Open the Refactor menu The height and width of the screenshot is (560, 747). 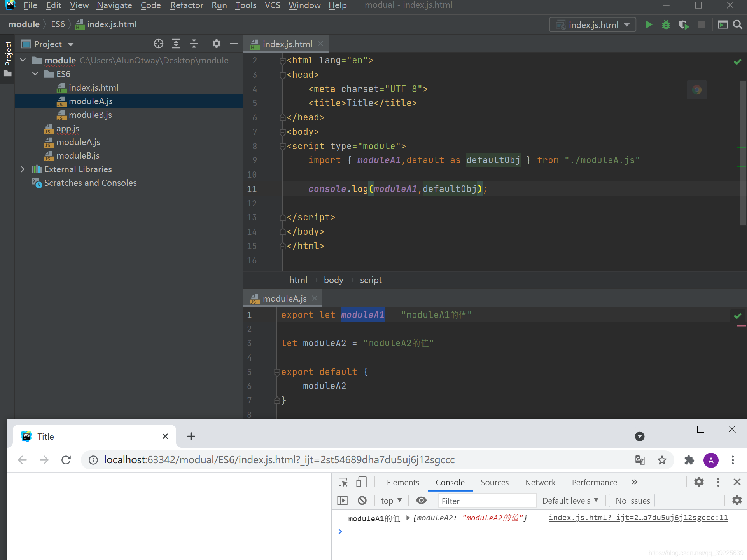[x=187, y=5]
